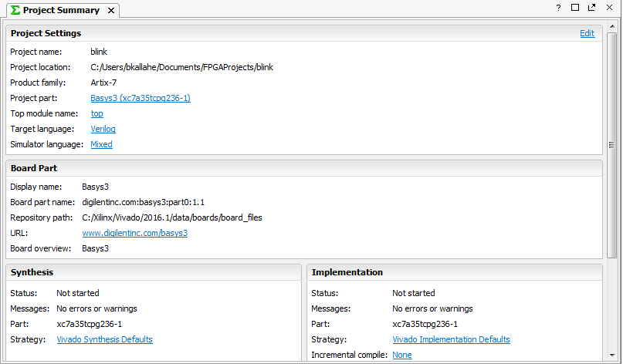
Task: Open the Vivado Synthesis Defaults strategy
Action: (104, 339)
